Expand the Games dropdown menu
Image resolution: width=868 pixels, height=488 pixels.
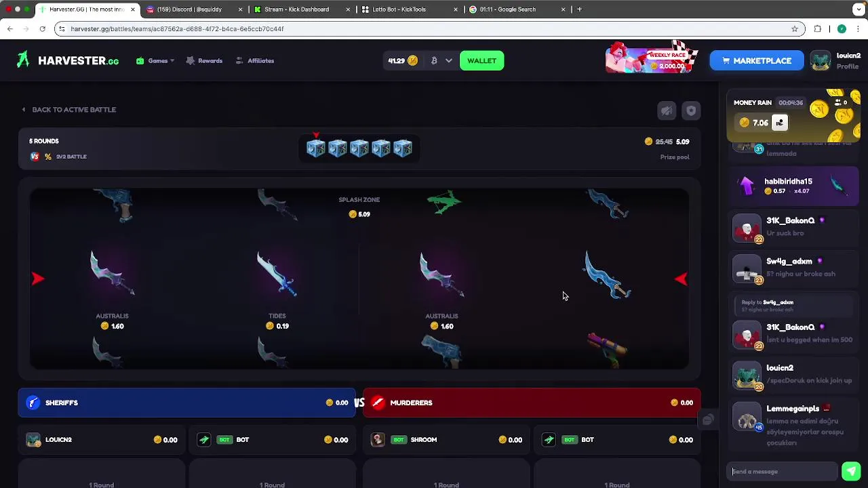point(155,61)
